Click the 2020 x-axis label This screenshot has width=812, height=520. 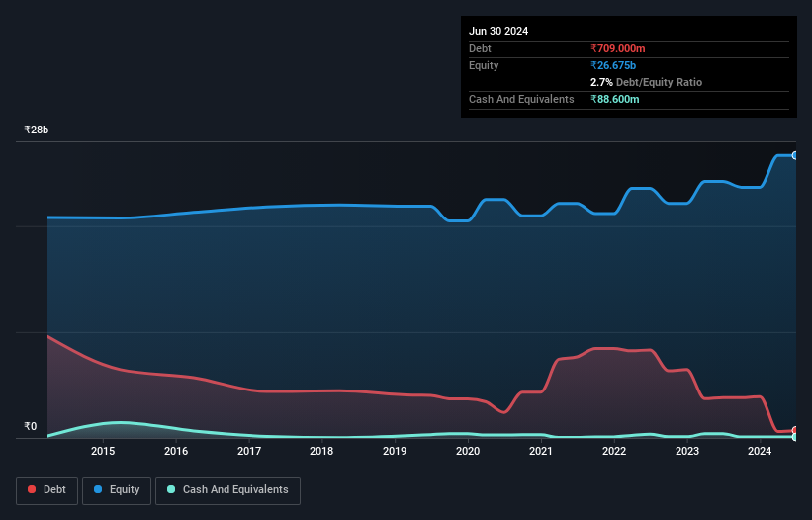[468, 451]
